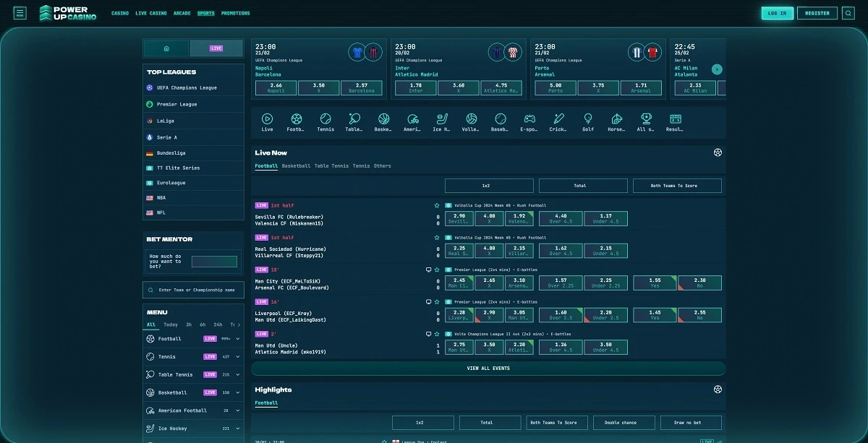This screenshot has height=443, width=868.
Task: Click the soccer ball icon beside Highlights
Action: click(x=718, y=390)
